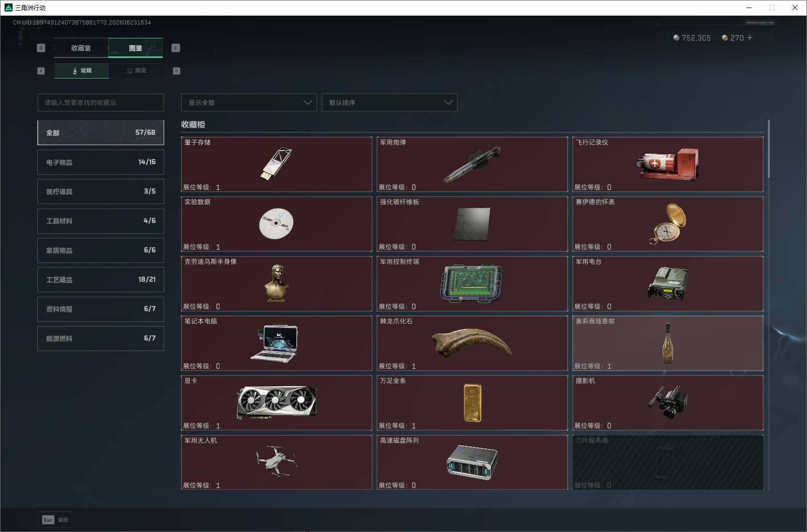Viewport: 807px width, 532px height.
Task: Click the A key hint icon
Action: click(x=41, y=71)
